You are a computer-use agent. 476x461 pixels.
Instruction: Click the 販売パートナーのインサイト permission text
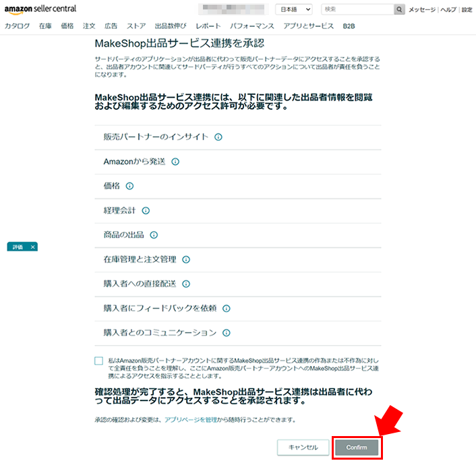pos(156,137)
